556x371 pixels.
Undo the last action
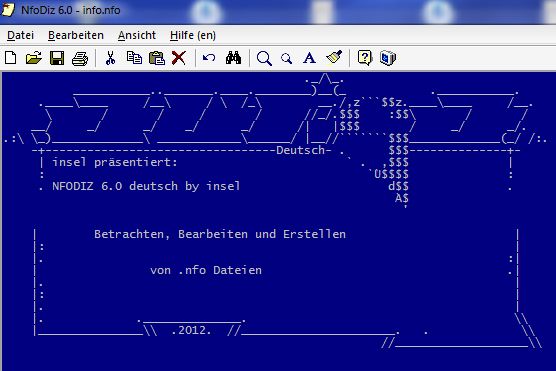click(209, 58)
